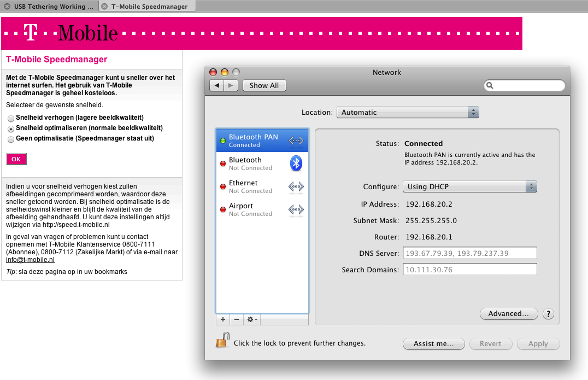Select Bluetooth PAN service row

click(262, 141)
